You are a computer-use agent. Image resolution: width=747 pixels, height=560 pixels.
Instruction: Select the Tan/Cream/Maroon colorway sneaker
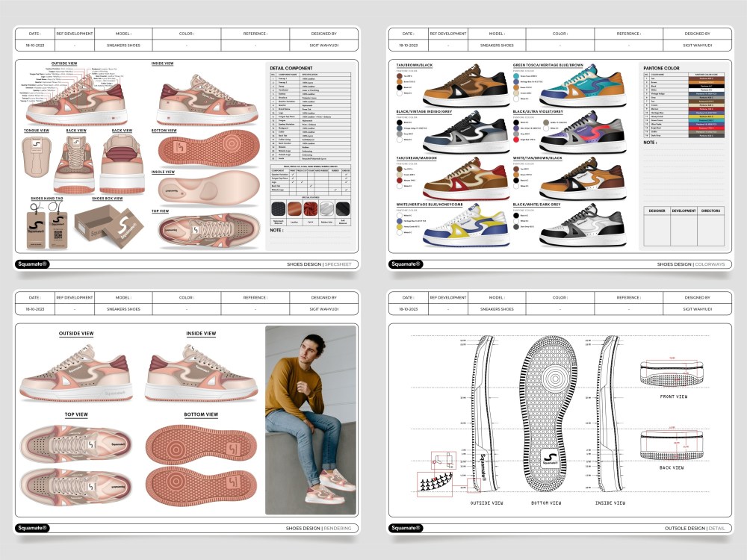(x=465, y=179)
